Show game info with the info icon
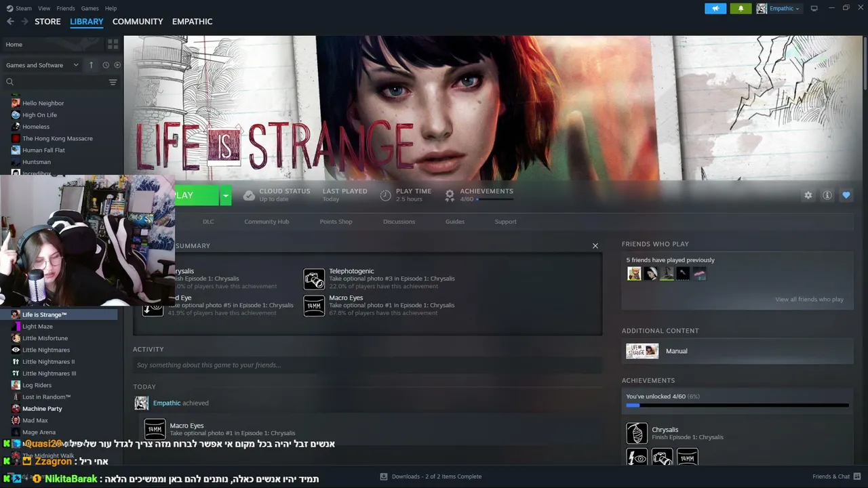The height and width of the screenshot is (488, 868). (x=827, y=195)
